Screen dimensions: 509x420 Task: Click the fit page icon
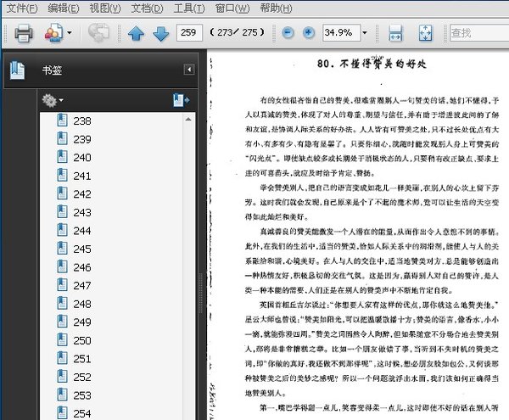coord(425,34)
